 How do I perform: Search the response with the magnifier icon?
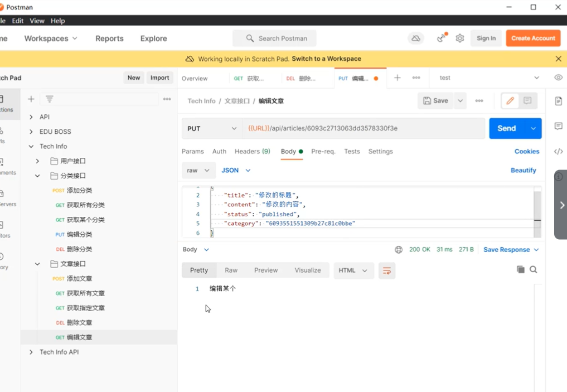pyautogui.click(x=534, y=269)
